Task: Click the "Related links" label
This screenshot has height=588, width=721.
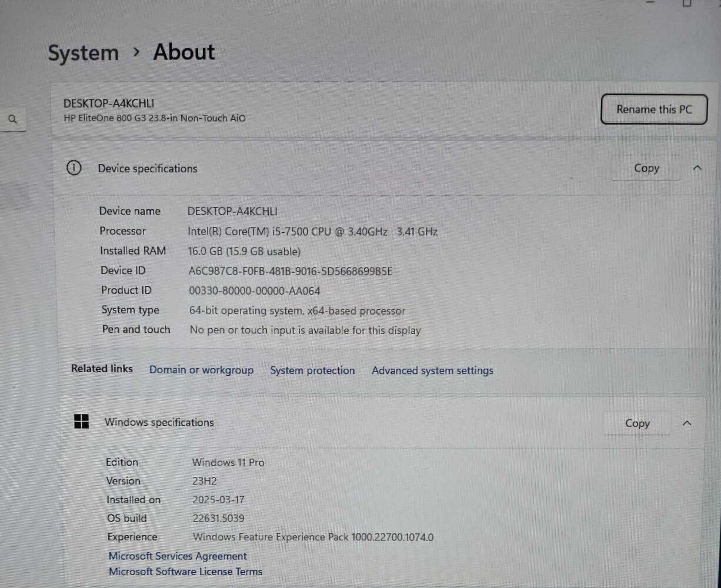Action: click(x=102, y=369)
